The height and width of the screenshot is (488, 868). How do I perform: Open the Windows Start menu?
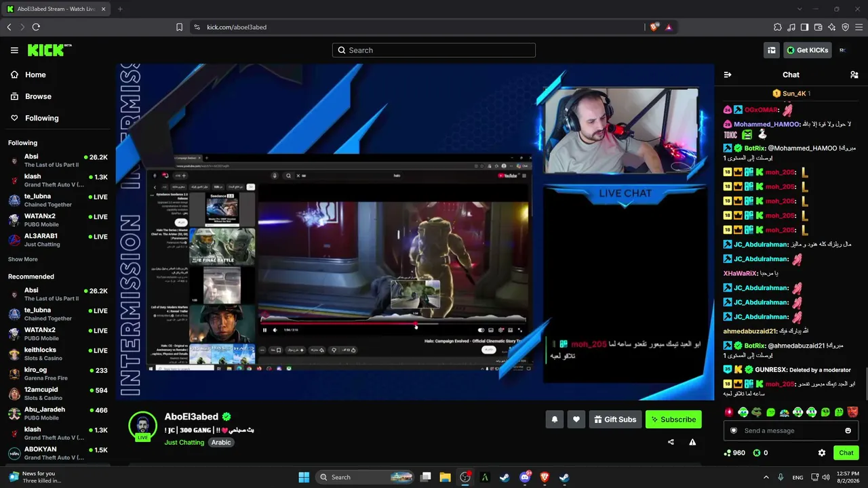point(304,477)
